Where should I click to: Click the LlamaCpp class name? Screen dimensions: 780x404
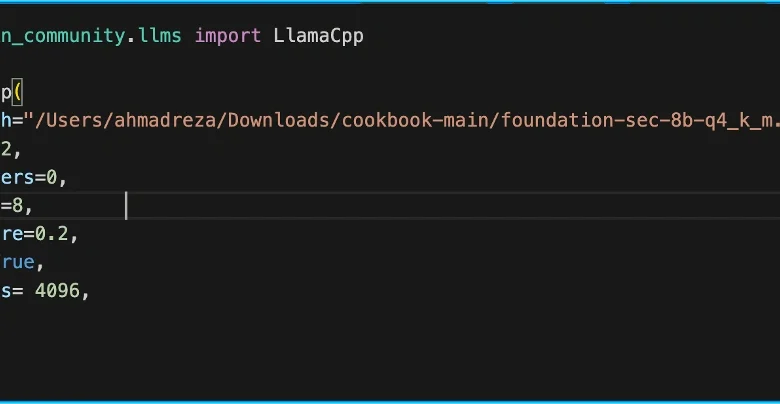pos(319,35)
